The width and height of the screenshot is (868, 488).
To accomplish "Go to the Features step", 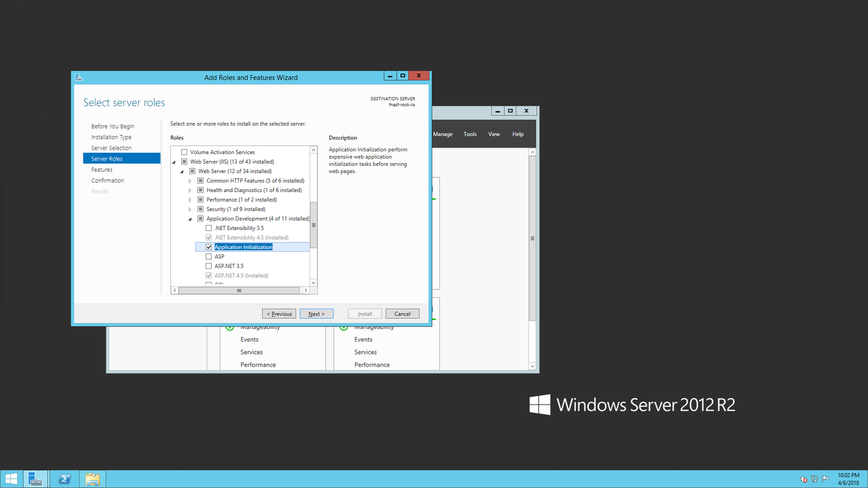I will pos(102,170).
